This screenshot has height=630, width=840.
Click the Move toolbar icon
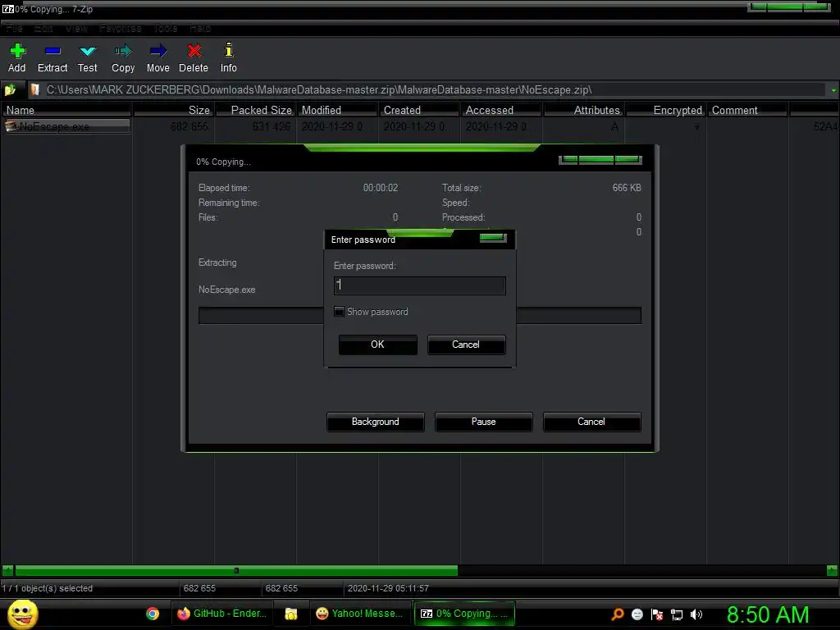coord(158,51)
